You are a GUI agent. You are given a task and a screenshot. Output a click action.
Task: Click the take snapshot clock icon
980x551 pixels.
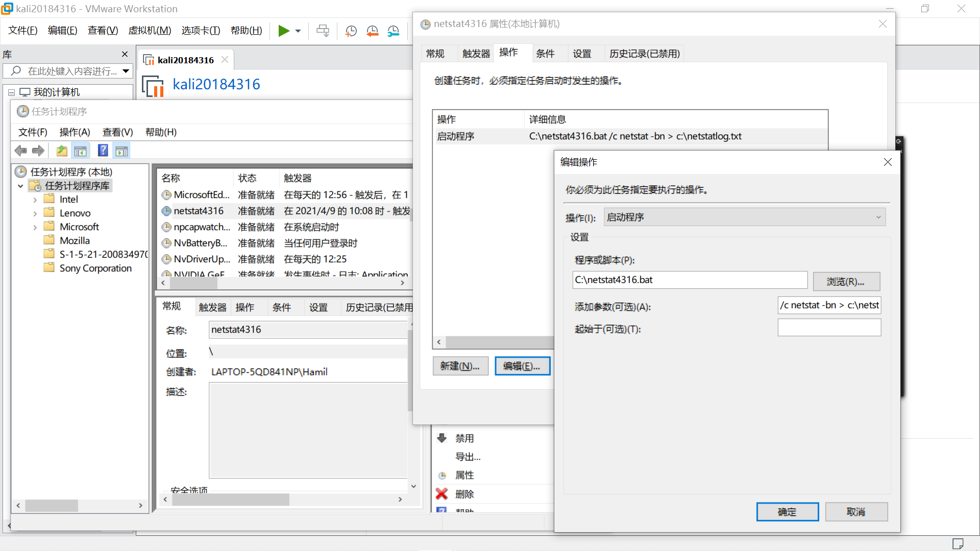coord(351,31)
